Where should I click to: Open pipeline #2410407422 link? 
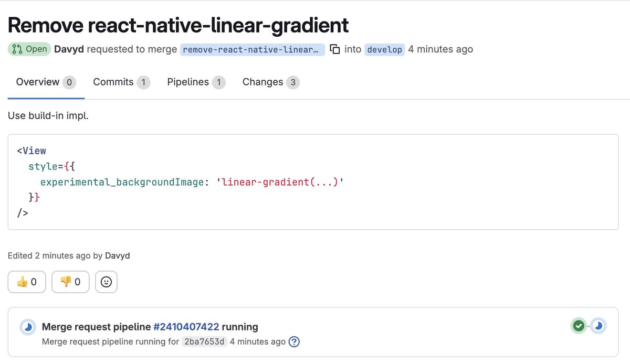click(x=186, y=327)
